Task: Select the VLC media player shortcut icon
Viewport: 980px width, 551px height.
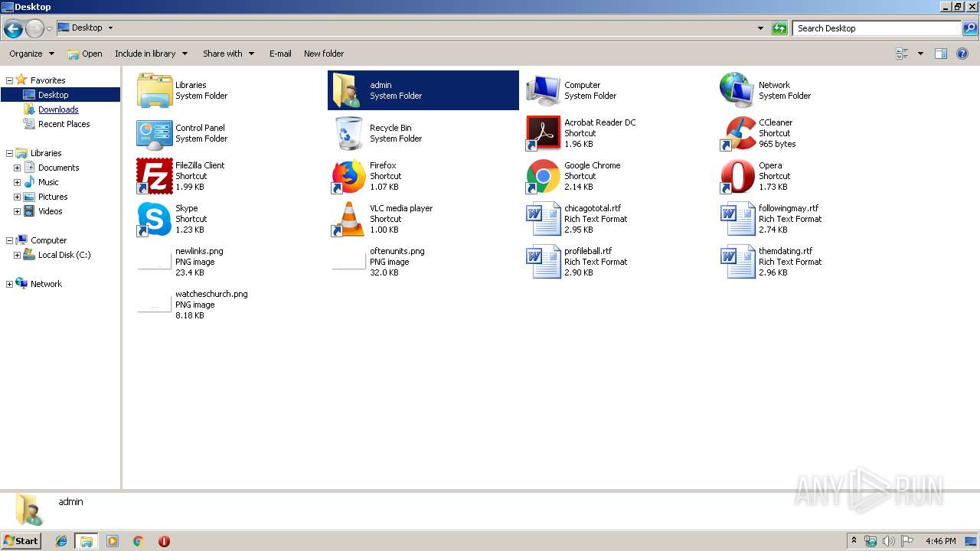Action: (349, 219)
